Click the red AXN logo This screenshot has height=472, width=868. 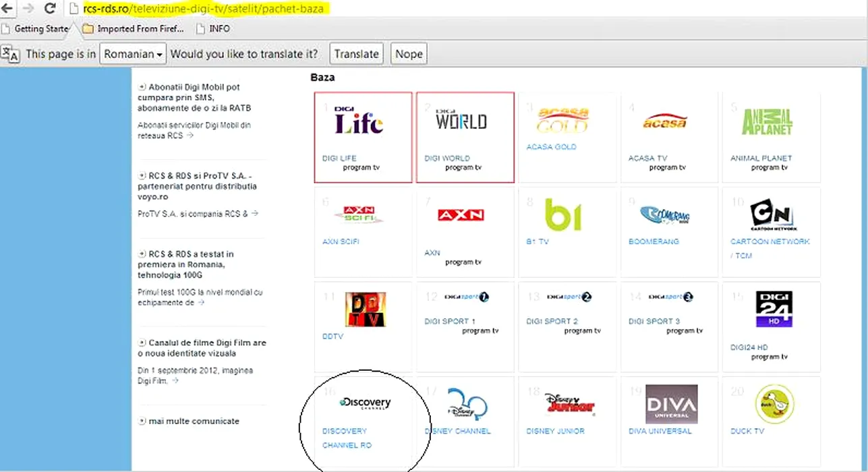coord(461,215)
